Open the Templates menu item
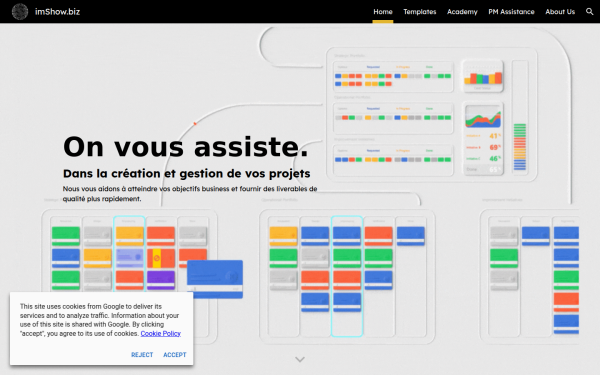600x375 pixels. click(420, 12)
